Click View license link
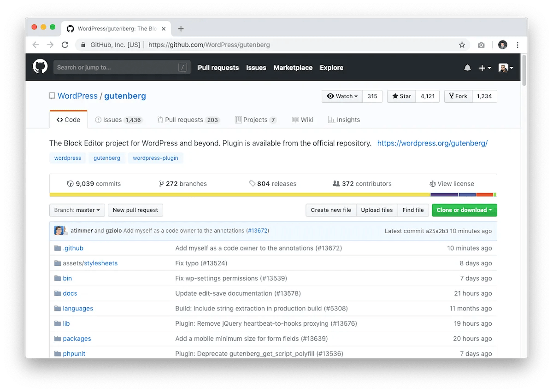The image size is (553, 392). (452, 184)
